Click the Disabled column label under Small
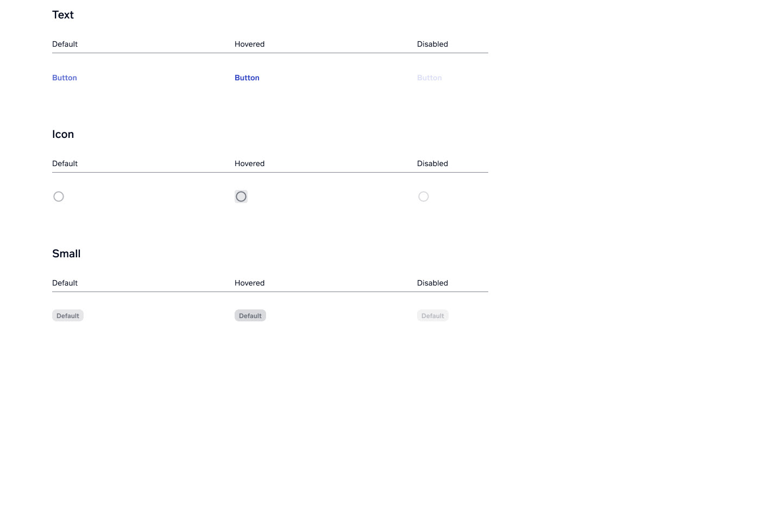The height and width of the screenshot is (532, 782). [432, 283]
